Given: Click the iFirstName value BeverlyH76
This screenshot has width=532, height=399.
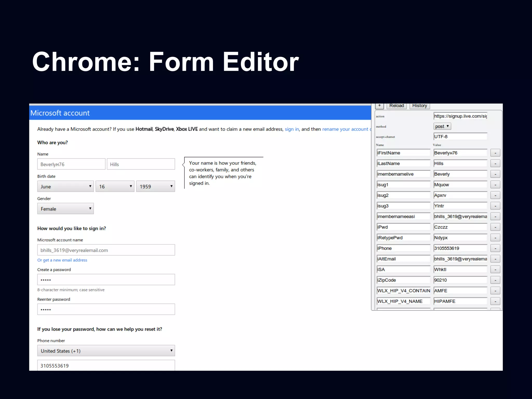Looking at the screenshot, I should point(460,153).
